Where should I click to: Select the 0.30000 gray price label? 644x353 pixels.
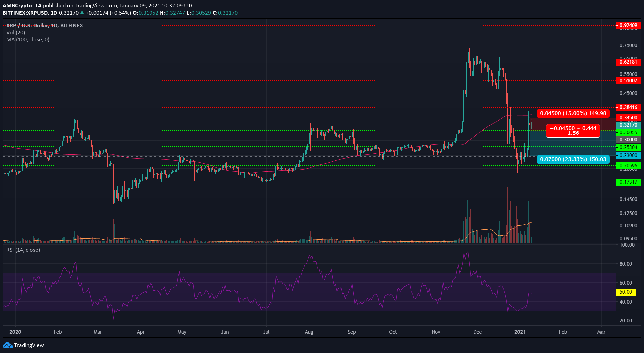[628, 140]
